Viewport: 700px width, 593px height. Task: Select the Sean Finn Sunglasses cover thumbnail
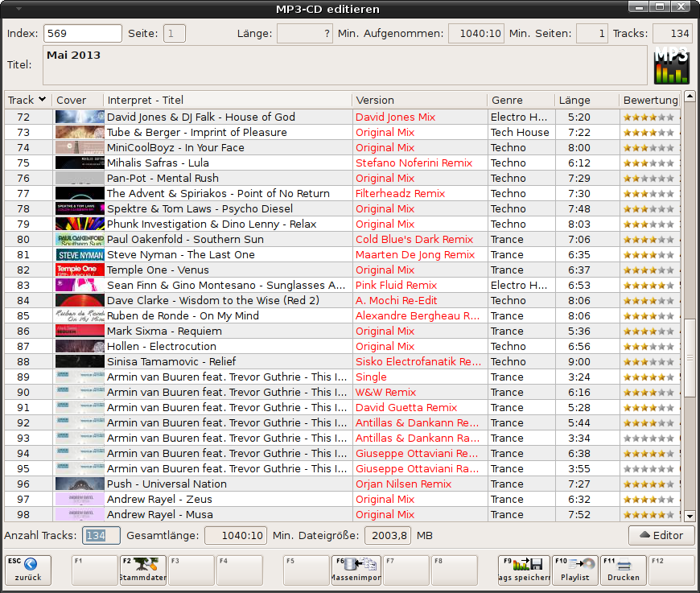[x=80, y=286]
